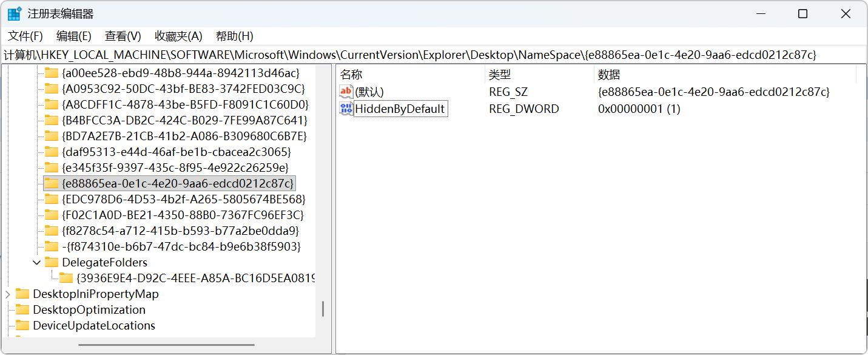Click the Registry Editor app icon in title bar
The image size is (868, 355).
[15, 13]
